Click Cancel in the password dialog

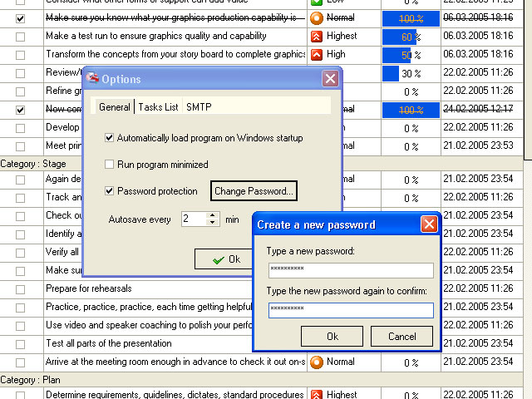(x=401, y=337)
